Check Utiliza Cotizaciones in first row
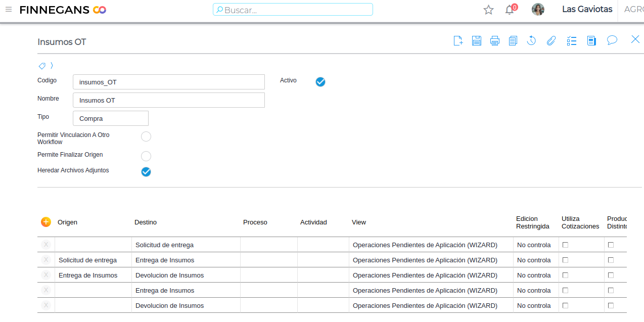The height and width of the screenshot is (322, 644). point(565,245)
